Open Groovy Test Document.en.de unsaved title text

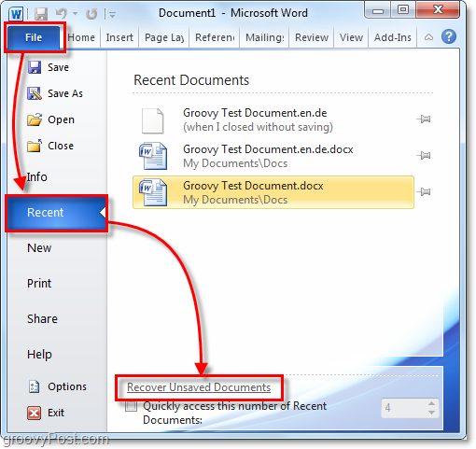point(255,113)
